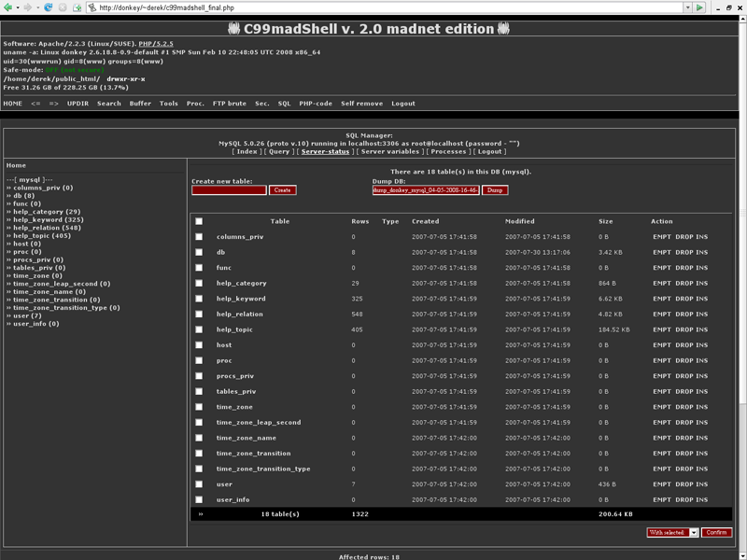Check the db table checkbox
This screenshot has width=747, height=560.
point(199,252)
